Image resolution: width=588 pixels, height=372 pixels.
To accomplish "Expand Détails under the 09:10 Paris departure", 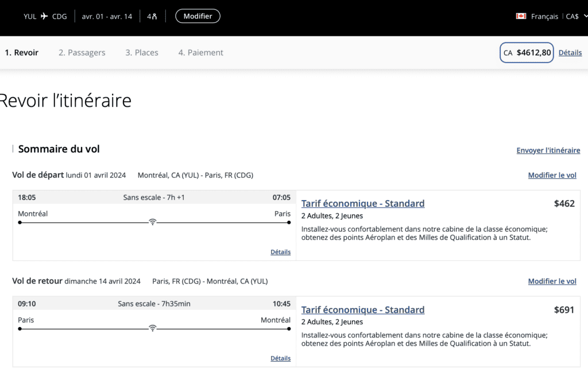I will [x=280, y=358].
